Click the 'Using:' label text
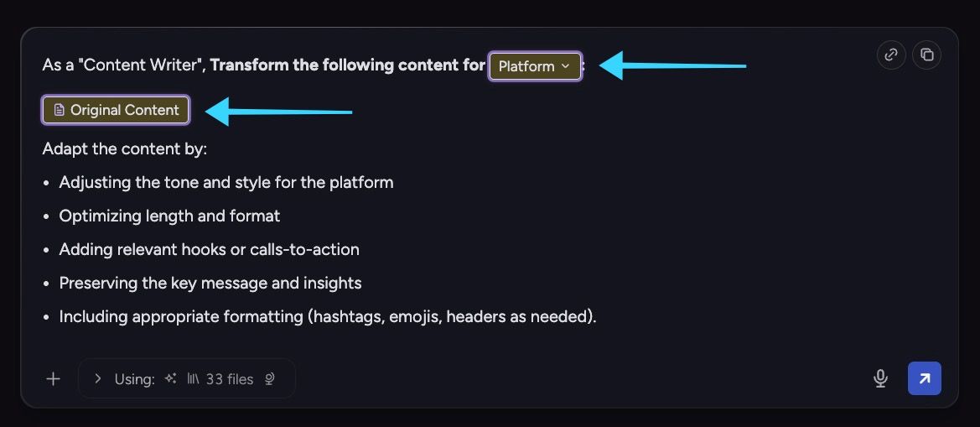Viewport: 980px width, 427px height. pos(134,379)
